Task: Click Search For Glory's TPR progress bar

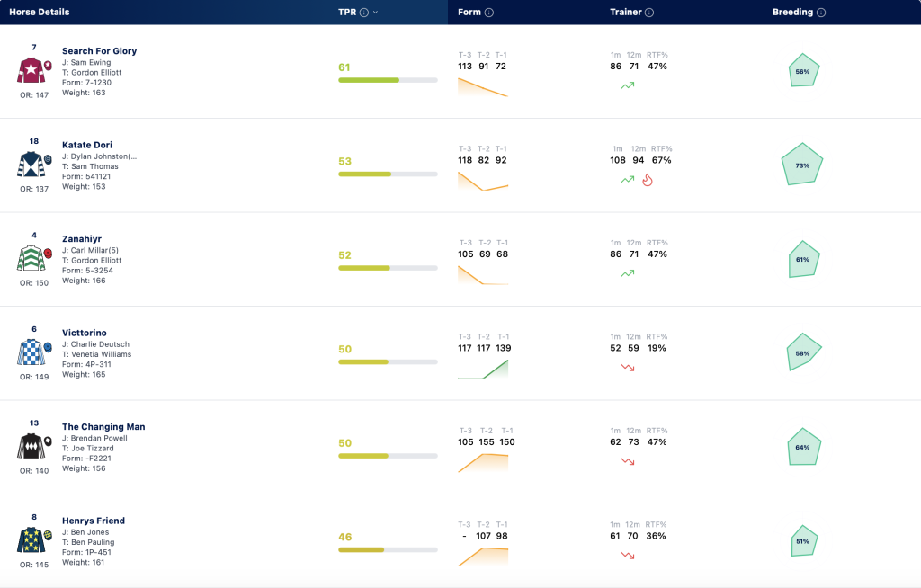Action: (388, 80)
